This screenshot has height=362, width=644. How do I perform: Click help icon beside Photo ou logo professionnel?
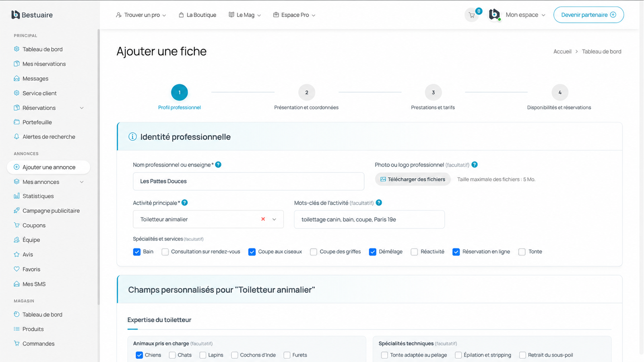click(x=475, y=165)
